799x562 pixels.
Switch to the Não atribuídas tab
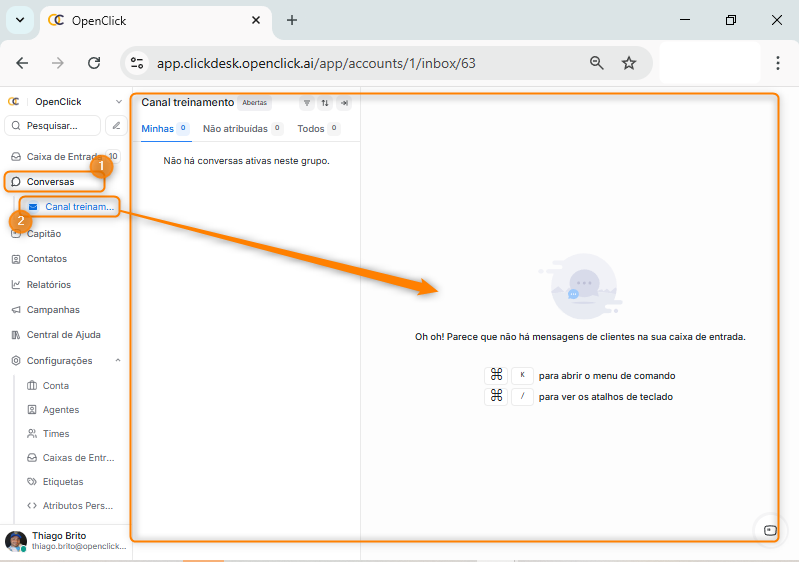(235, 129)
